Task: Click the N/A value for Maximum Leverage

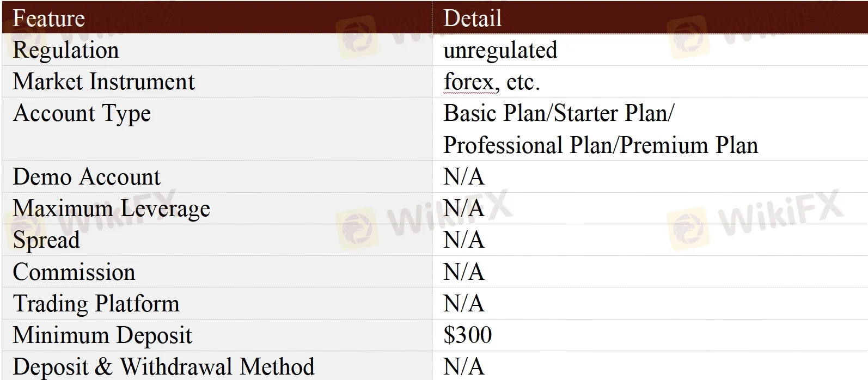Action: [463, 209]
